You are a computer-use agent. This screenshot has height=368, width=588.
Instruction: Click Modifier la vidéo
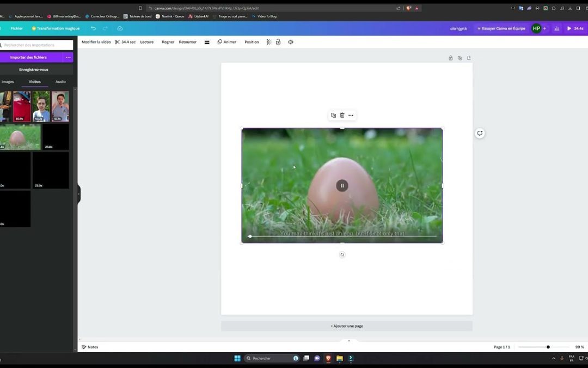96,42
